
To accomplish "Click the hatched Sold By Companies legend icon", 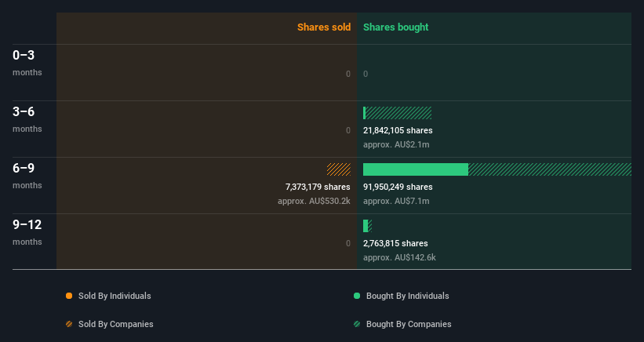I will point(69,324).
